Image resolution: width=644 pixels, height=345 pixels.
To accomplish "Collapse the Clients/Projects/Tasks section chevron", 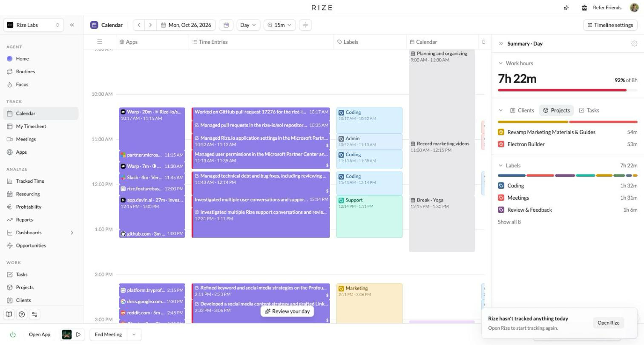I will [x=501, y=110].
